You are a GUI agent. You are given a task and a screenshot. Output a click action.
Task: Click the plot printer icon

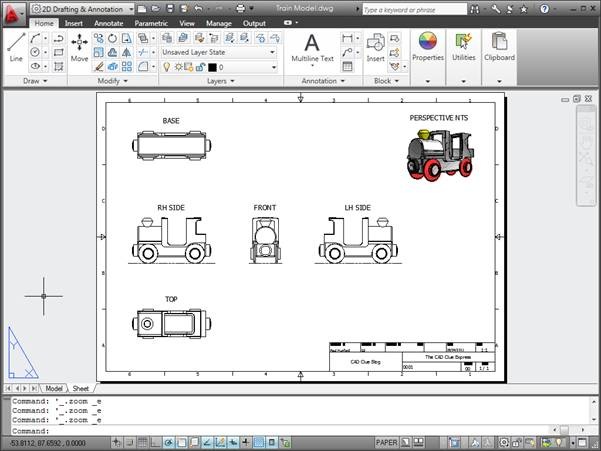(x=241, y=8)
